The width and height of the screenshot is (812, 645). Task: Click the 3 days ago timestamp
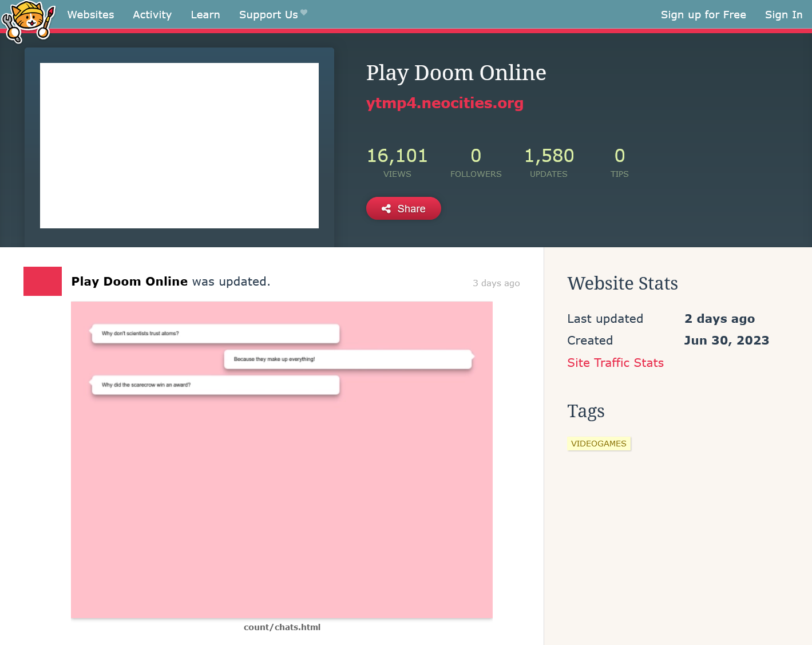click(x=496, y=283)
